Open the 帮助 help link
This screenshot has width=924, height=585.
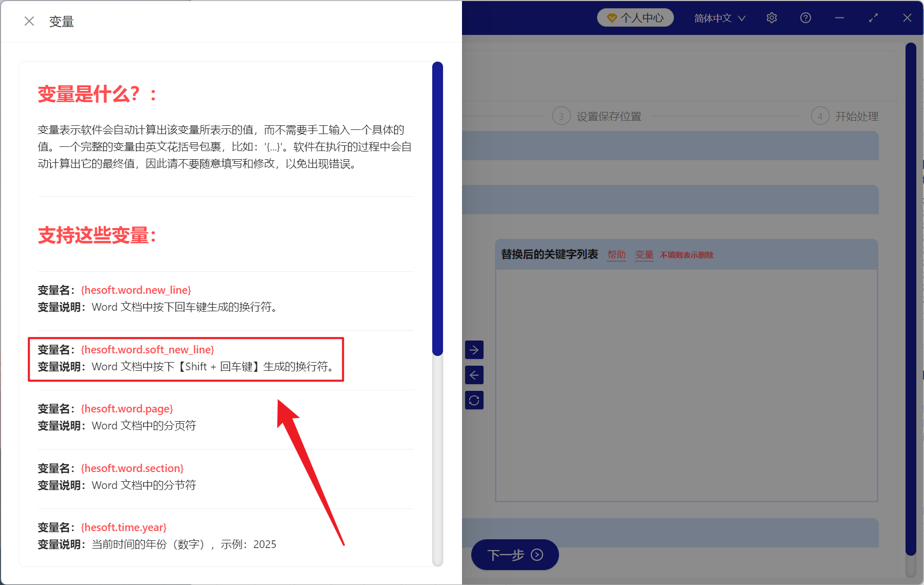pyautogui.click(x=616, y=254)
